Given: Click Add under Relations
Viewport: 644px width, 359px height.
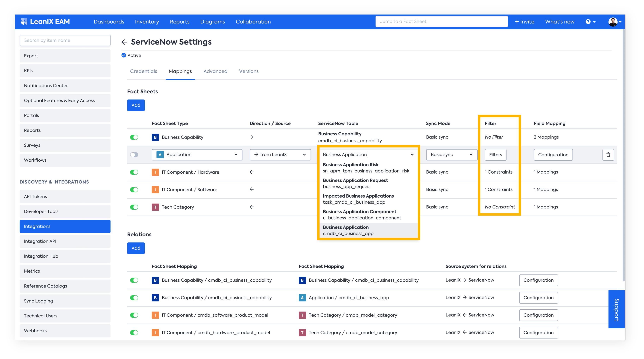Looking at the screenshot, I should tap(136, 248).
